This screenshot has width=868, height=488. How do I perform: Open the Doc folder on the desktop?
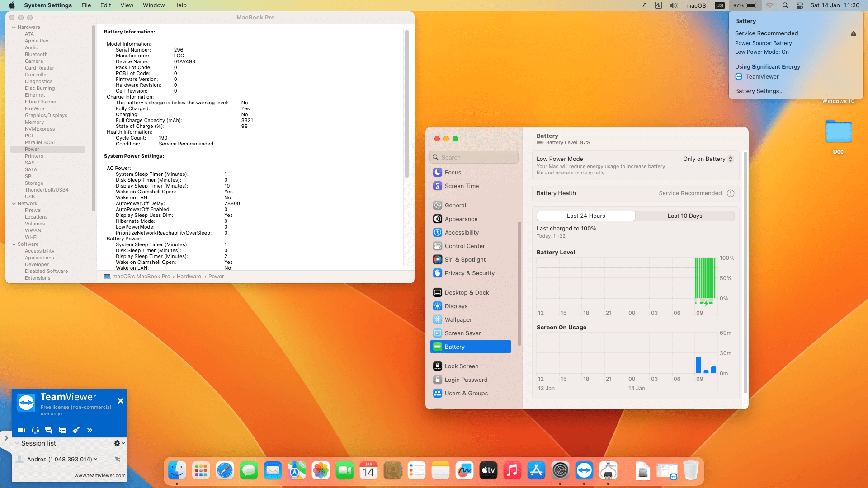pos(838,132)
